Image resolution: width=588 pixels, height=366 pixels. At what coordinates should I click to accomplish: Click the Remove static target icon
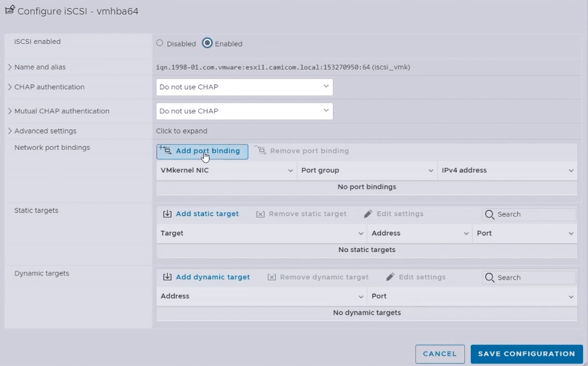[x=260, y=214]
